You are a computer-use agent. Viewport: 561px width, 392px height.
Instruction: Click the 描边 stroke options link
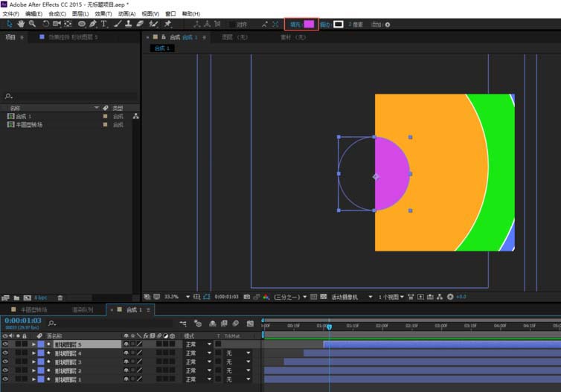[x=325, y=25]
